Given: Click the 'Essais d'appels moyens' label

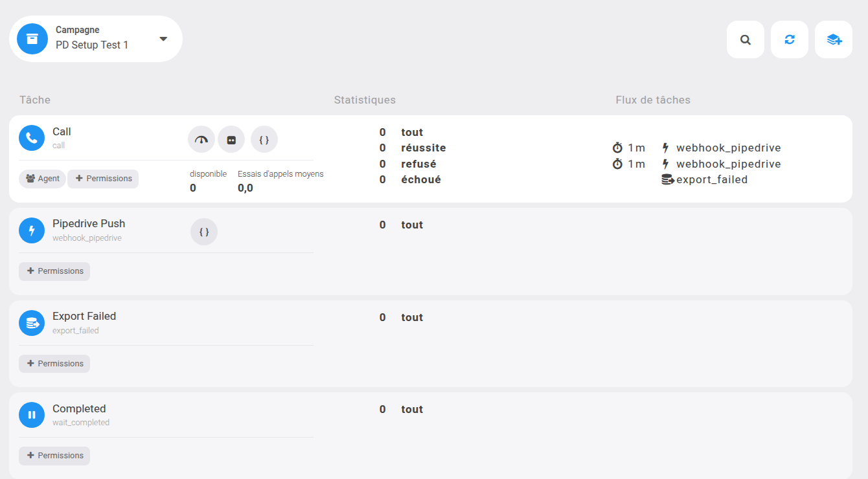Looking at the screenshot, I should coord(280,174).
